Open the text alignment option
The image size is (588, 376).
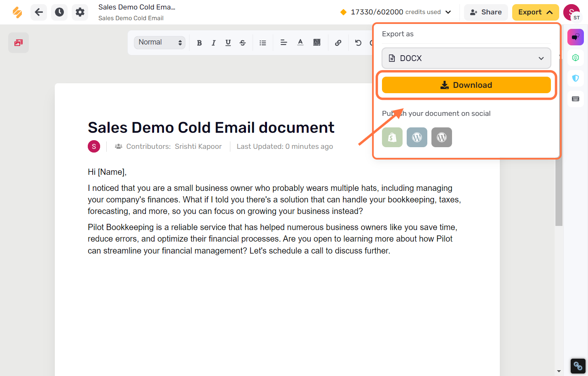tap(283, 42)
